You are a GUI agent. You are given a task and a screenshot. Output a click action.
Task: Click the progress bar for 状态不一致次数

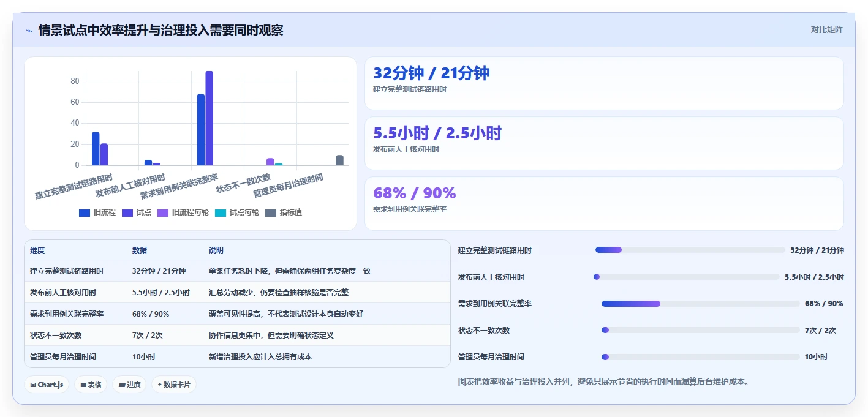pos(701,330)
